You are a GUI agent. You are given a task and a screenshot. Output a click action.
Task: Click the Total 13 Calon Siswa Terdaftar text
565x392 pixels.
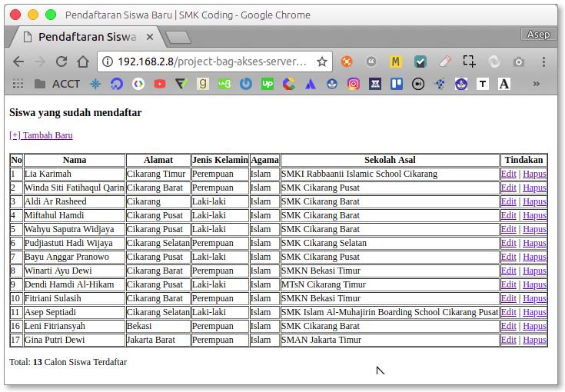pos(68,362)
